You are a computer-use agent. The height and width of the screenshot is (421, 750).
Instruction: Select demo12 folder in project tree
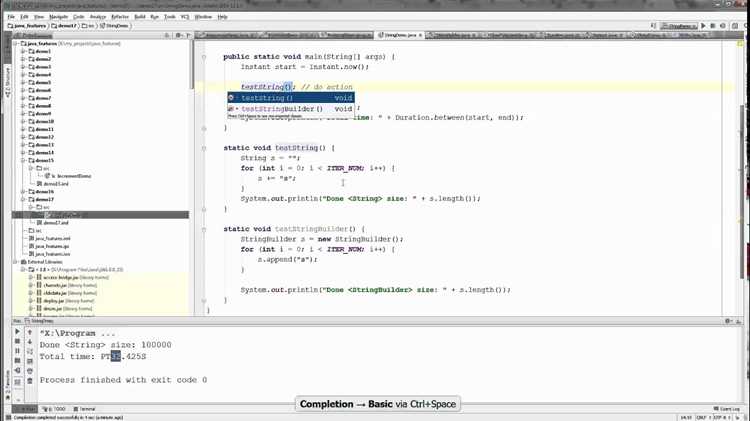point(41,137)
